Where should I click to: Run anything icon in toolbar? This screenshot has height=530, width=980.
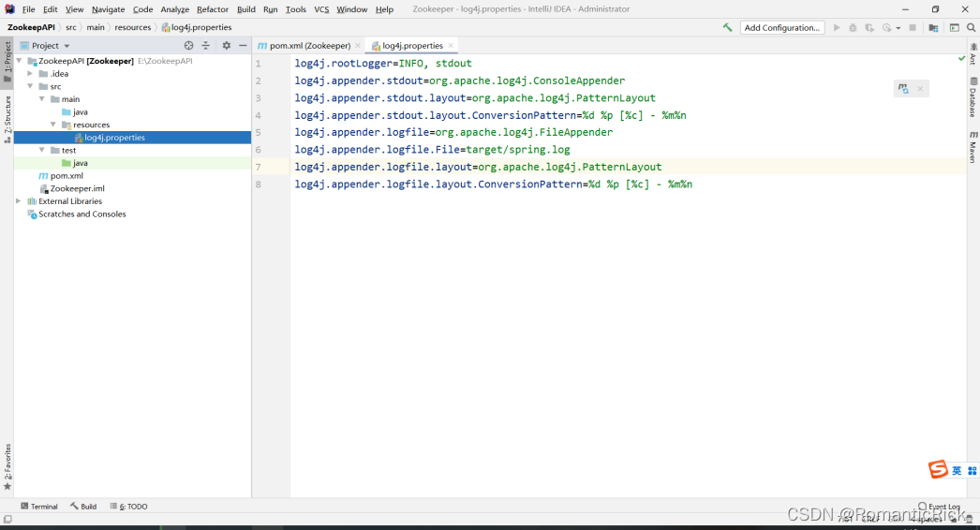coord(955,27)
